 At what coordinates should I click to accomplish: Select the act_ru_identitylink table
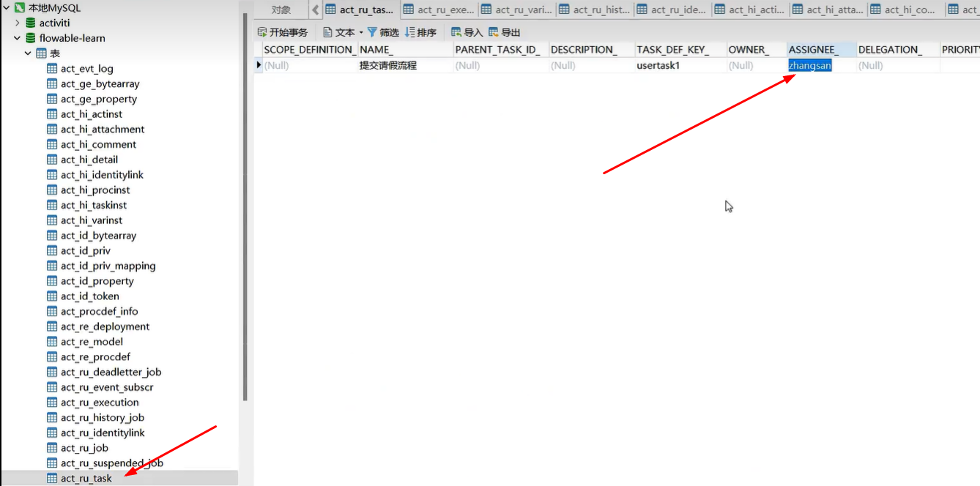(103, 433)
